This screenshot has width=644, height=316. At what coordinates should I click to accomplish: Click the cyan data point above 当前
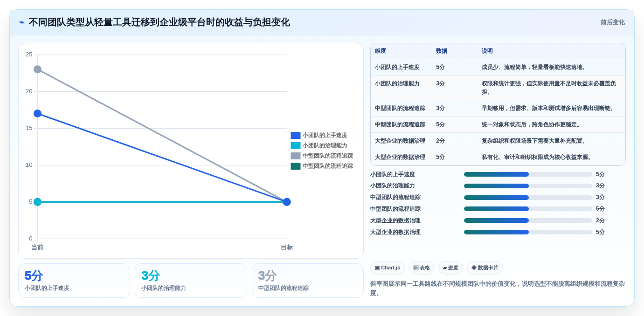pos(37,202)
